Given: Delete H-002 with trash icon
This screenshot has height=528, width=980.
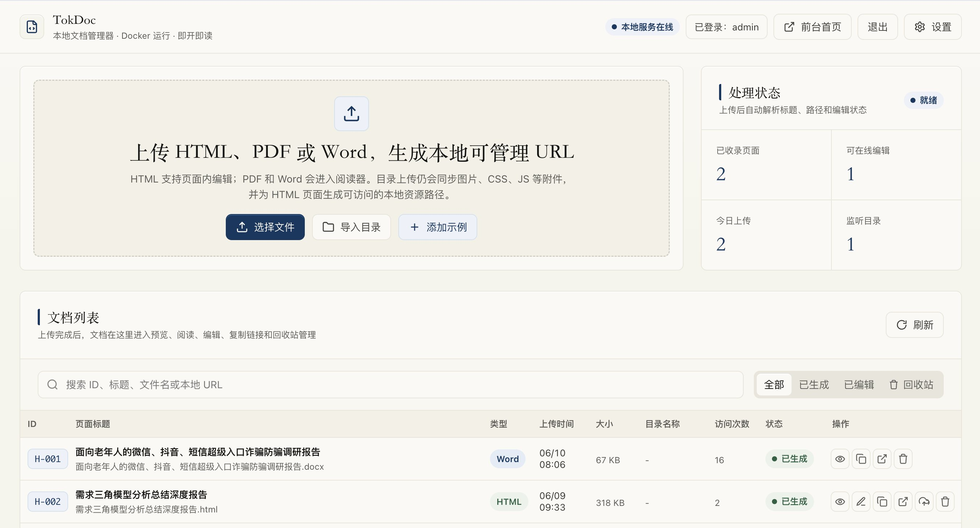Looking at the screenshot, I should pyautogui.click(x=945, y=502).
